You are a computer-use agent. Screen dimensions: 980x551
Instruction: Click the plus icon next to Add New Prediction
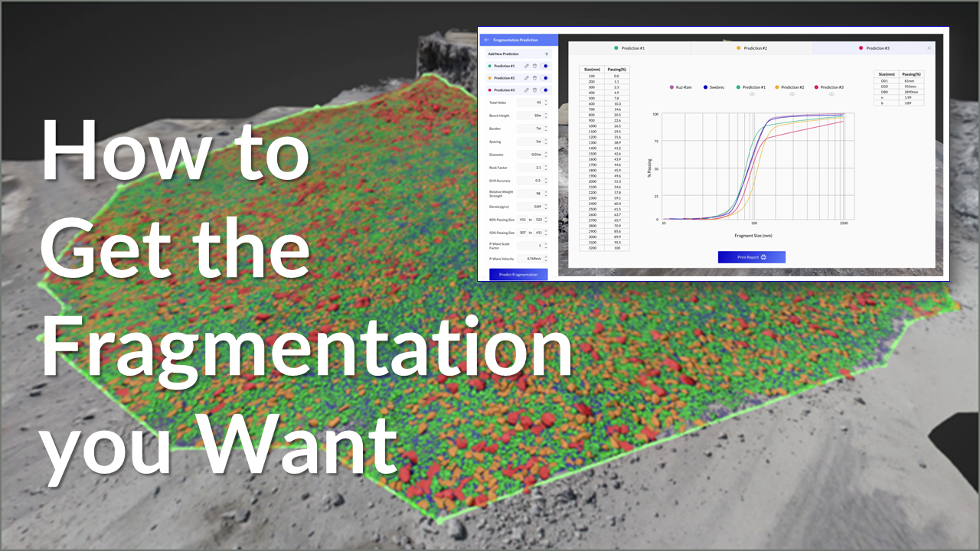coord(547,54)
